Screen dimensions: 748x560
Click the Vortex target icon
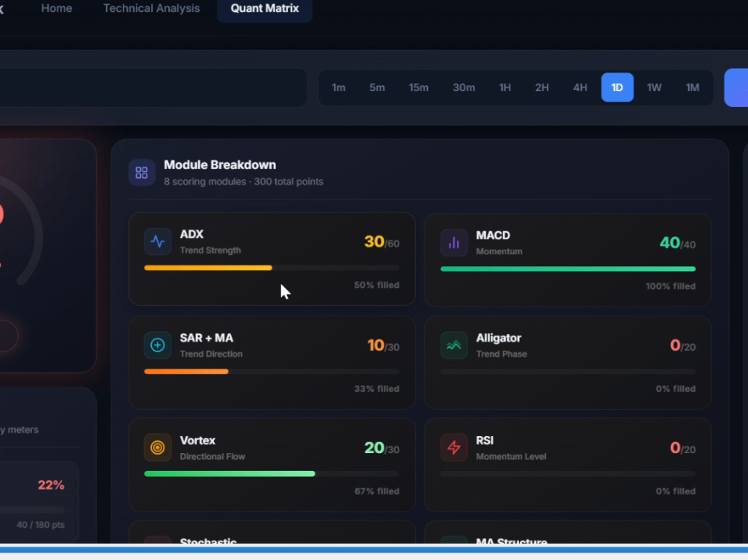tap(157, 447)
